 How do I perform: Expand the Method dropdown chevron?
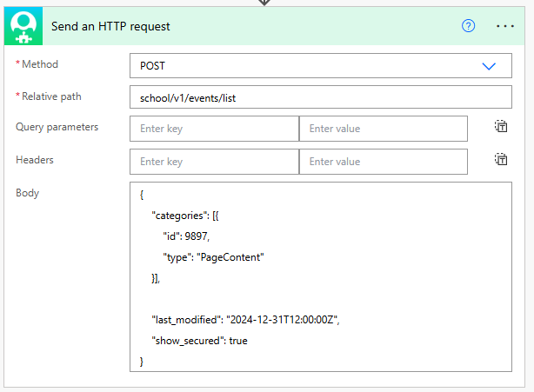(x=489, y=66)
